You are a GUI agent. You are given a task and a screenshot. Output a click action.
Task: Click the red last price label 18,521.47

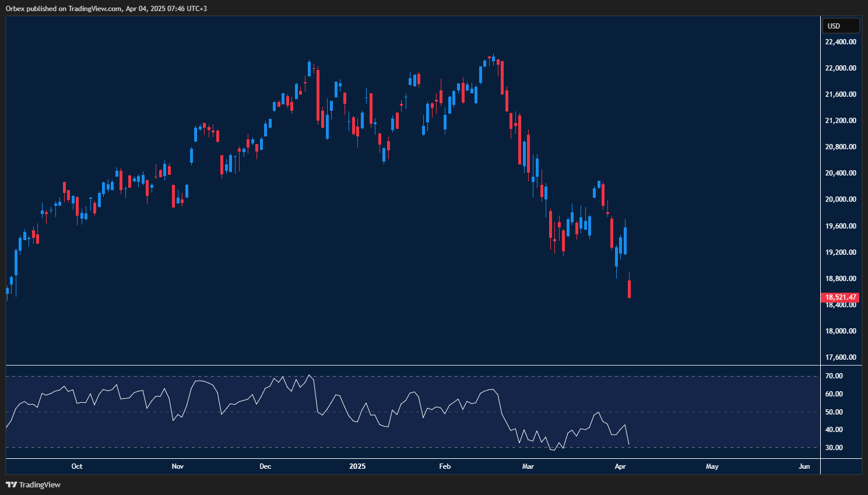coord(839,297)
